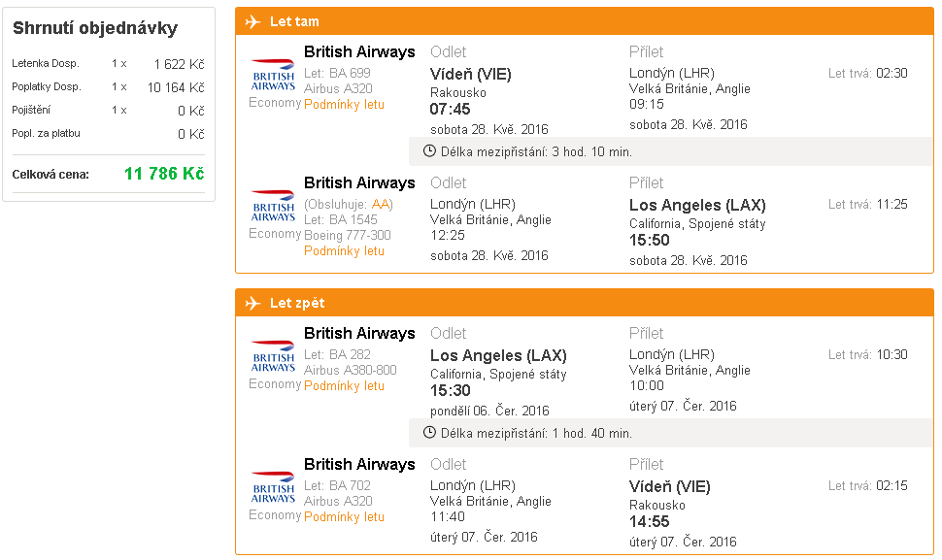Screen dimensions: 942x560
Task: Click clock icon next to 1 hod. 40 min. layover
Action: point(429,433)
